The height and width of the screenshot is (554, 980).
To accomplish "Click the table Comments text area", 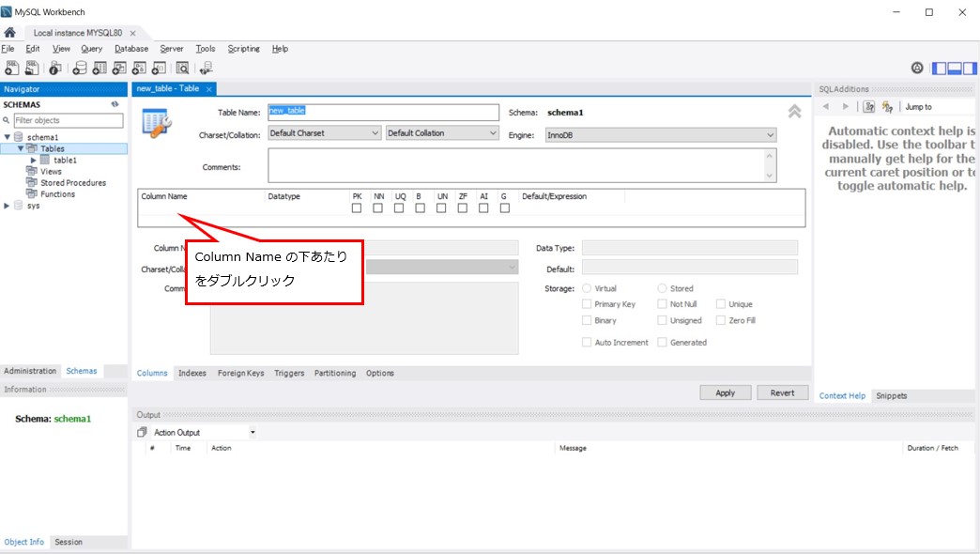I will coord(516,165).
